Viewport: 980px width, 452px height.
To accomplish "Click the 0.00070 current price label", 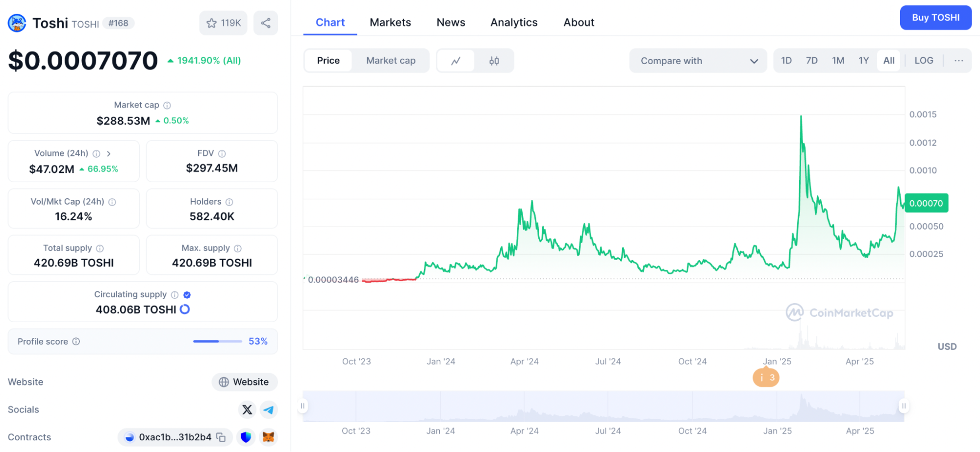I will click(926, 203).
